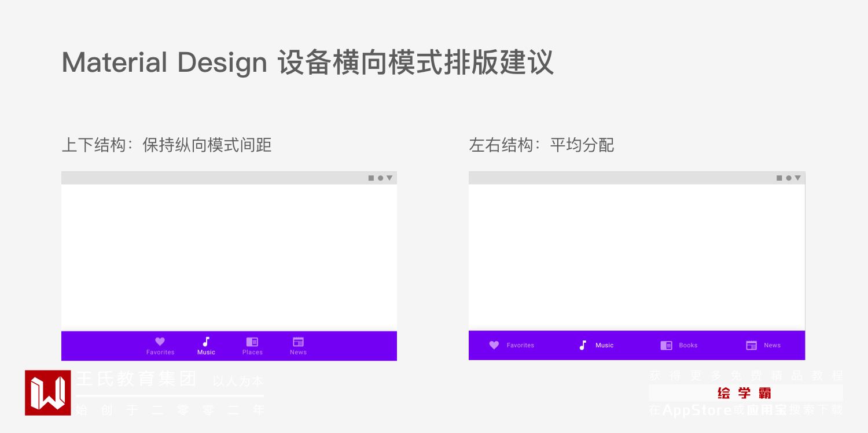Click the heart icon beside the right Favorites label
The height and width of the screenshot is (433, 868).
point(494,345)
